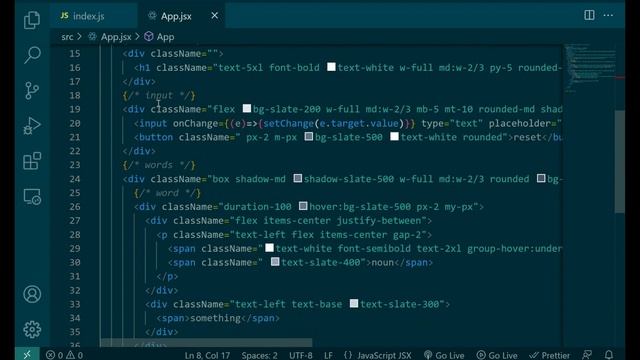Image resolution: width=640 pixels, height=360 pixels.
Task: Click line number 15 in gutter
Action: (x=75, y=53)
